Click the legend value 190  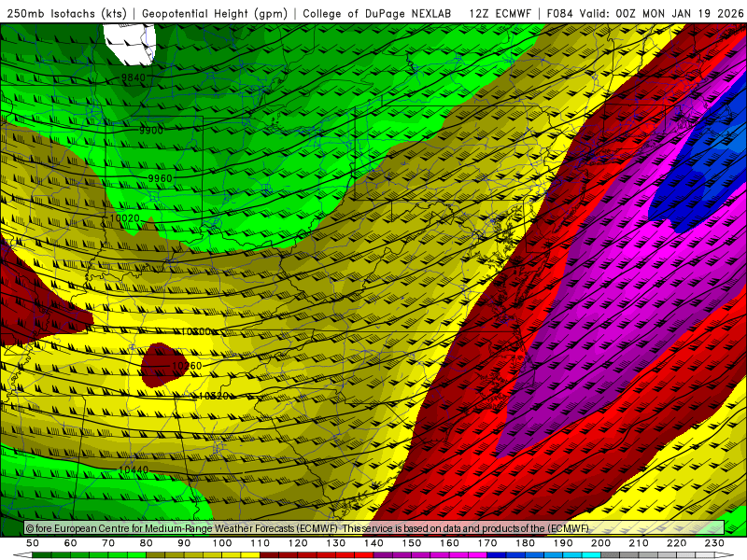(563, 543)
